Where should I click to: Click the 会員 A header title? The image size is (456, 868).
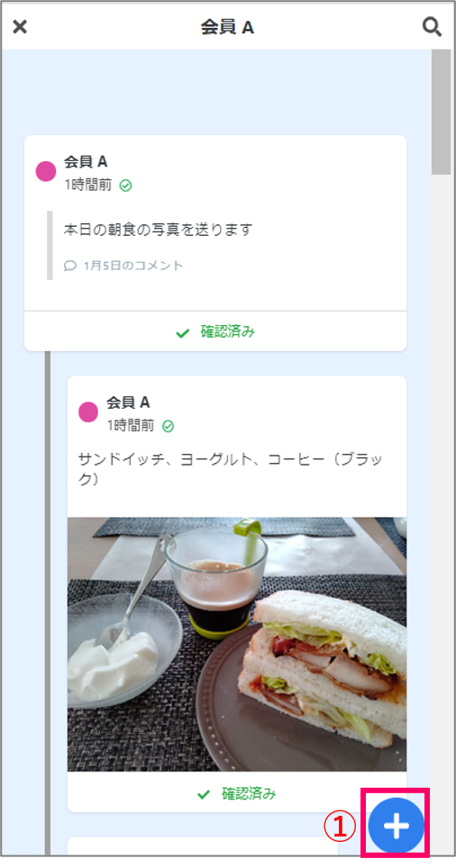coord(227,28)
